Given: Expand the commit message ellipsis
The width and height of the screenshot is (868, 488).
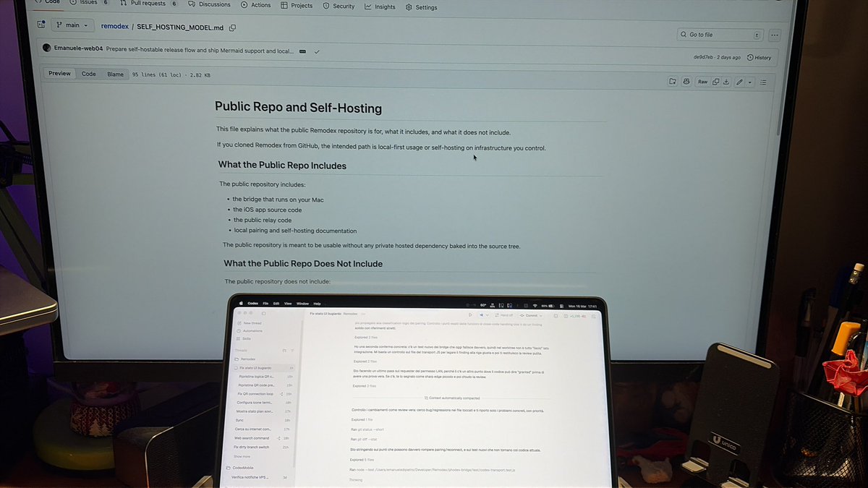Looking at the screenshot, I should tap(302, 52).
